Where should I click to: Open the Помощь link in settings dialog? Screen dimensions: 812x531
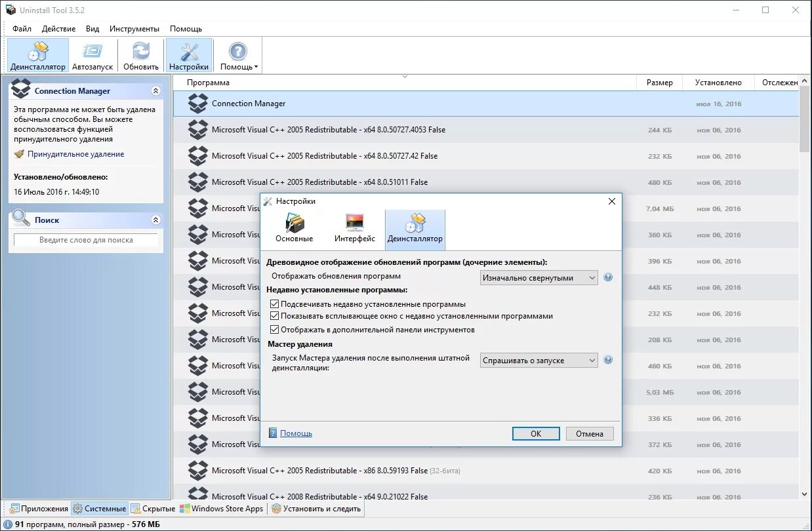click(296, 433)
